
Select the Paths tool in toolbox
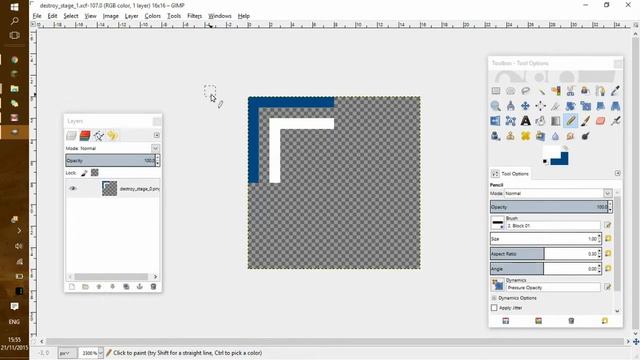click(x=601, y=91)
